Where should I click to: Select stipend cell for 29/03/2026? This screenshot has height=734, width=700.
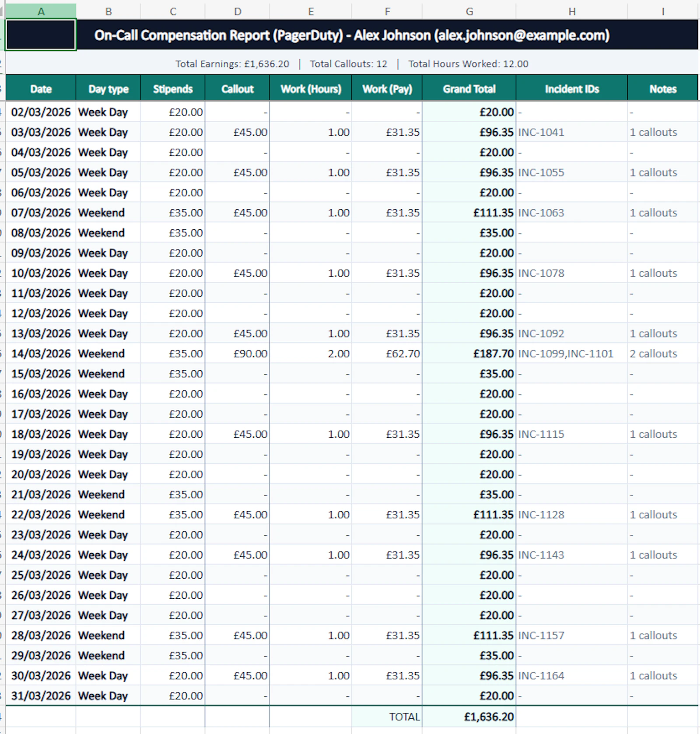(x=173, y=656)
